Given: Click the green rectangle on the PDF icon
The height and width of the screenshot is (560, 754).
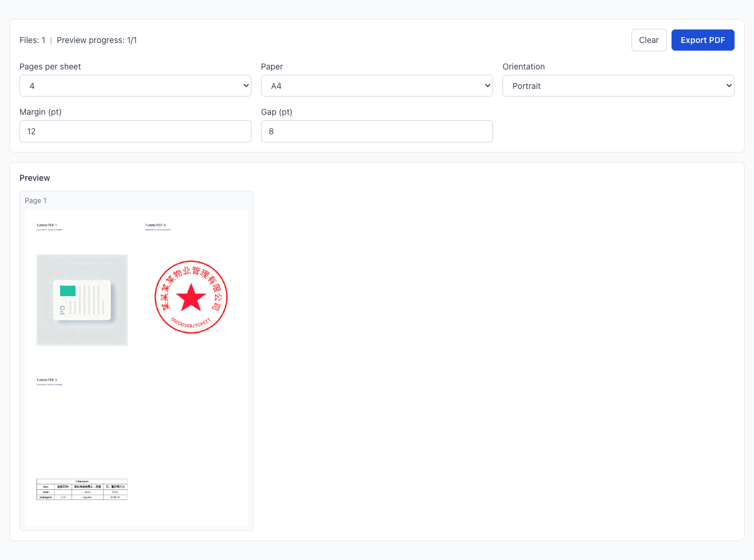Looking at the screenshot, I should pos(68,290).
